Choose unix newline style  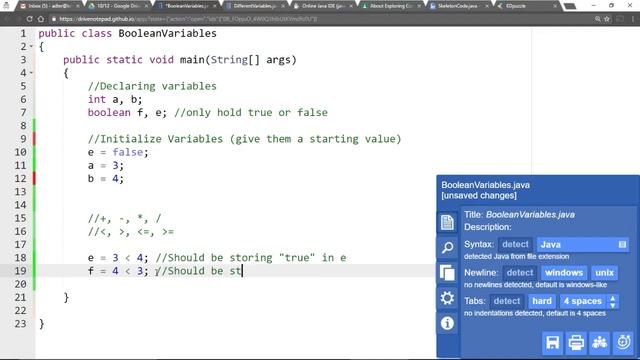tap(604, 273)
